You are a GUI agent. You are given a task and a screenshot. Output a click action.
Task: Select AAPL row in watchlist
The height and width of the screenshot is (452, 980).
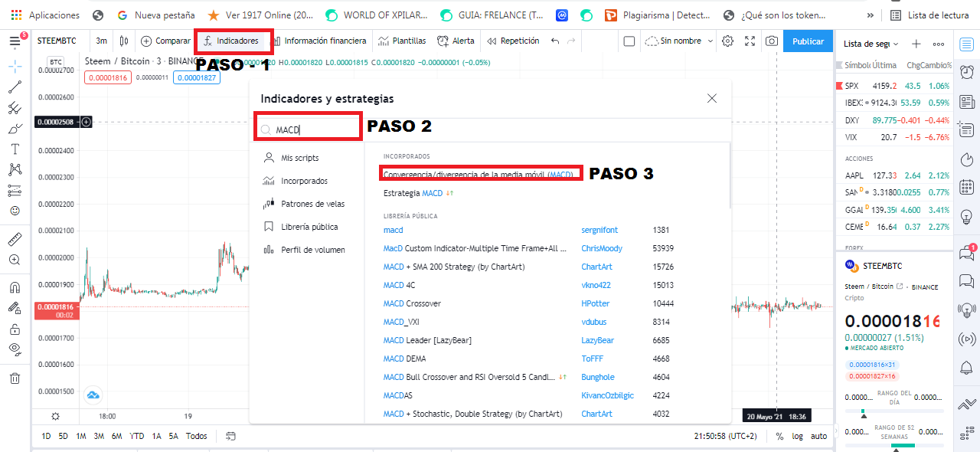(892, 175)
